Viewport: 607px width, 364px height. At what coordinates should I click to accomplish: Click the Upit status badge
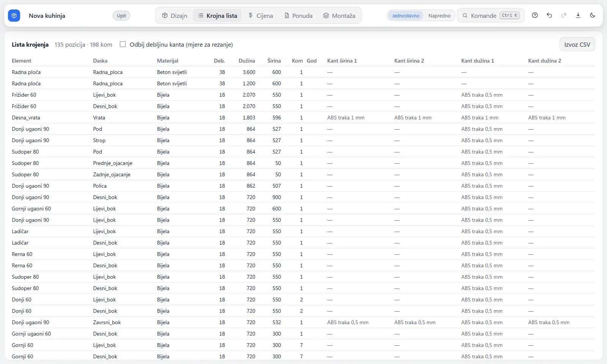121,16
